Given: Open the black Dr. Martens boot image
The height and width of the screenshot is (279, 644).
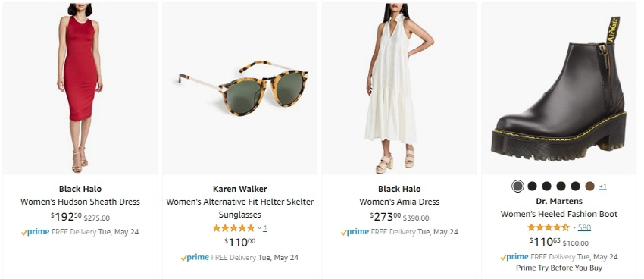Looking at the screenshot, I should [x=558, y=89].
